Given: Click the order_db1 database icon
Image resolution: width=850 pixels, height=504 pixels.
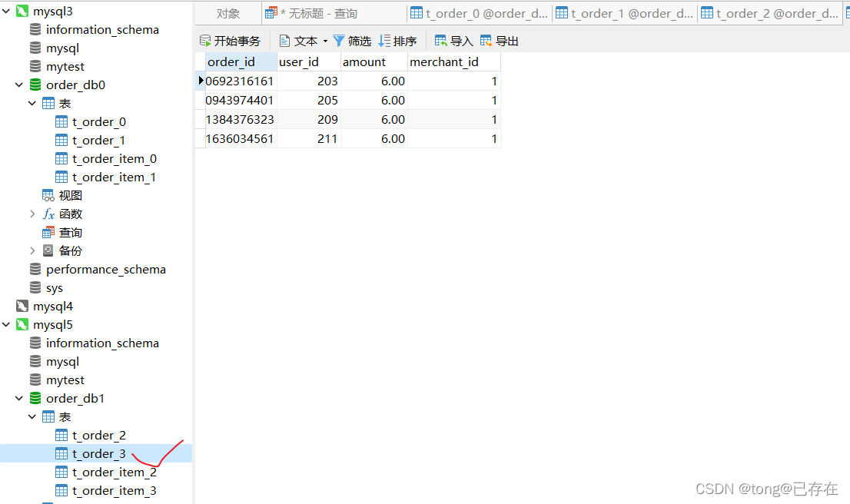Looking at the screenshot, I should coord(35,398).
